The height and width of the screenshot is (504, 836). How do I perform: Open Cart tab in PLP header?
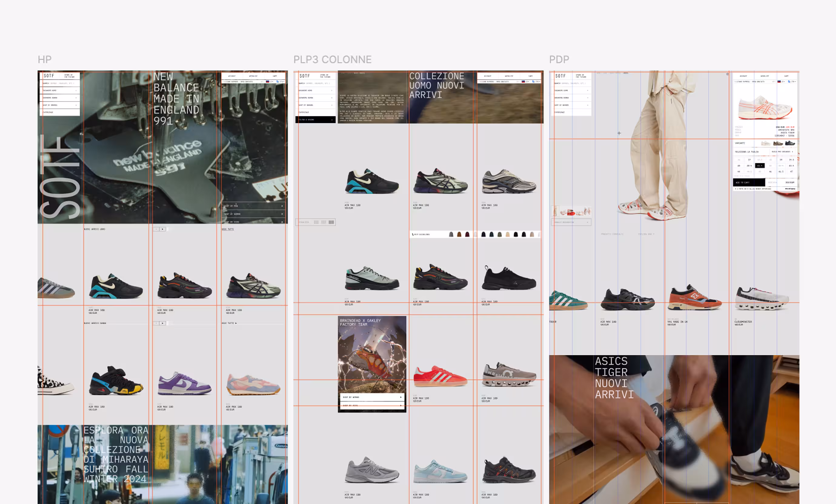click(x=530, y=76)
